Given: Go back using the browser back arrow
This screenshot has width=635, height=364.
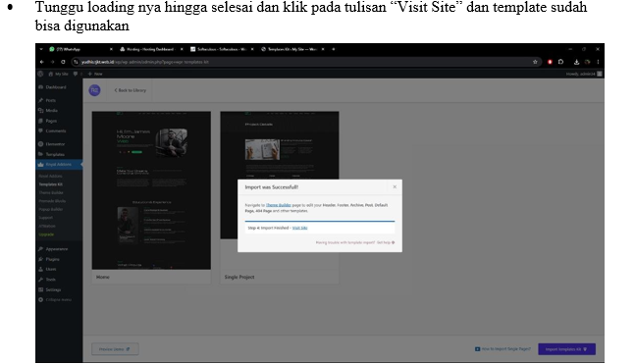Looking at the screenshot, I should (x=42, y=62).
